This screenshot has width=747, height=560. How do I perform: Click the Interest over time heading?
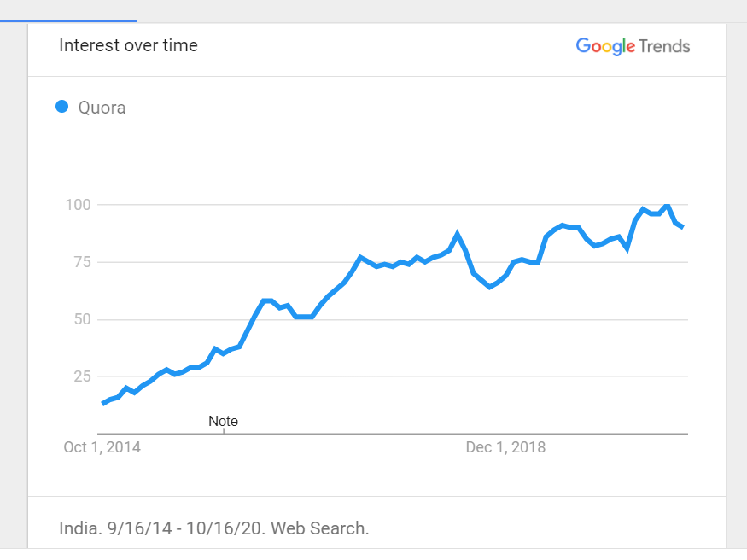click(x=128, y=45)
